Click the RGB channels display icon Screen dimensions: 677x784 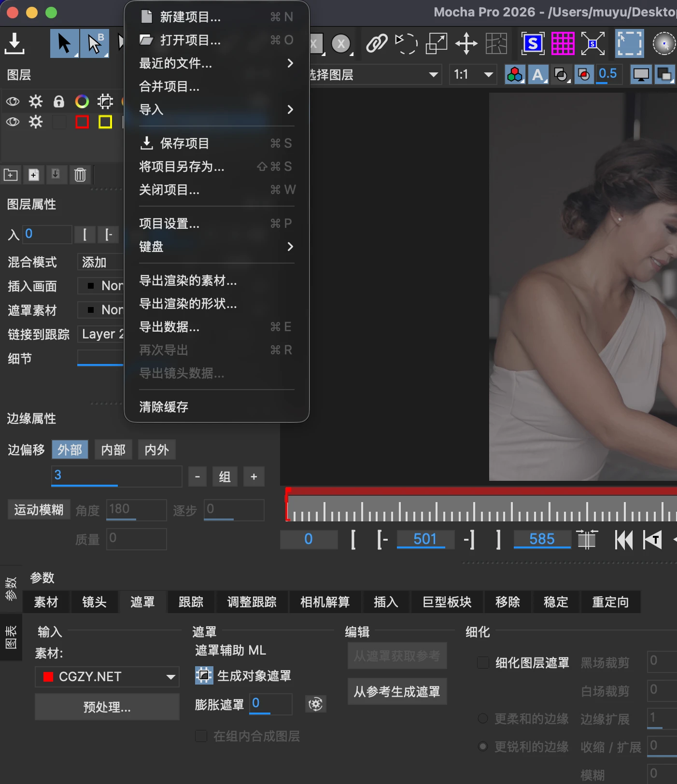[515, 75]
